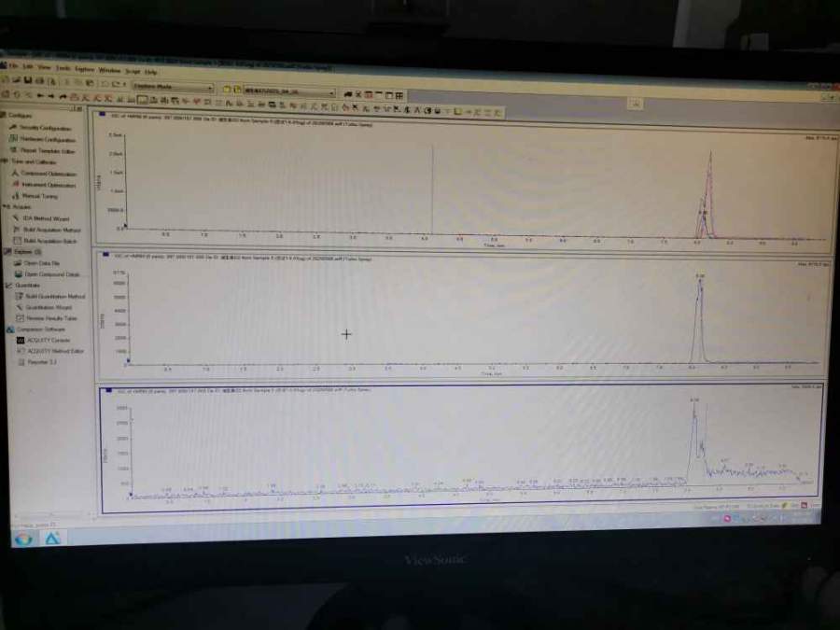Click Build Acquisition Batch
The width and height of the screenshot is (840, 630).
(49, 241)
